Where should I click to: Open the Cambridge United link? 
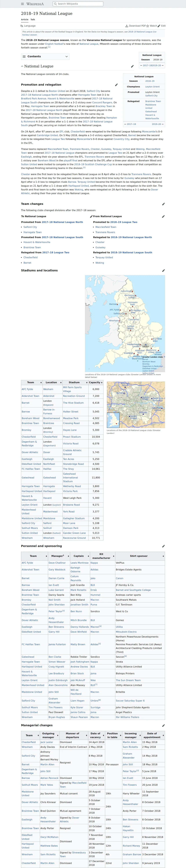point(47,135)
